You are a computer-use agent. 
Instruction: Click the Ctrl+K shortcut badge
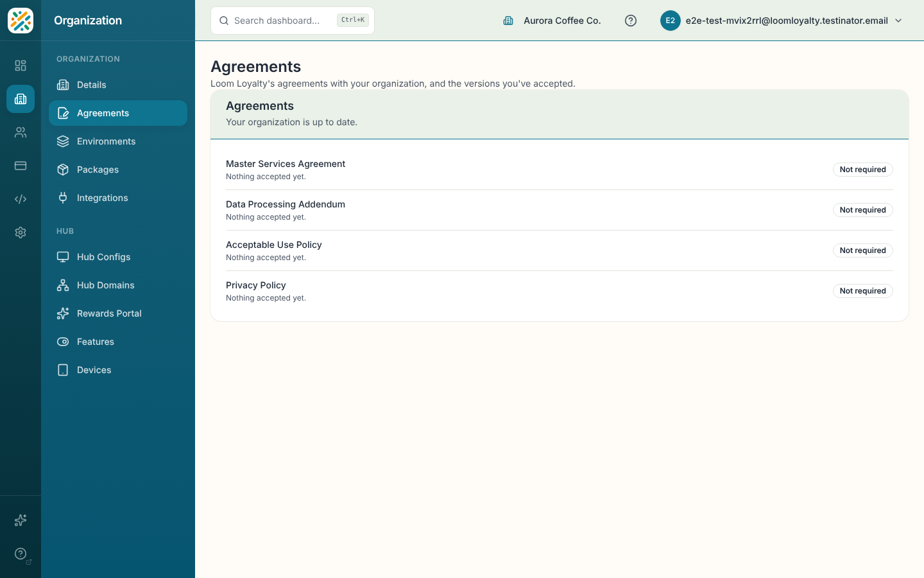coord(353,20)
